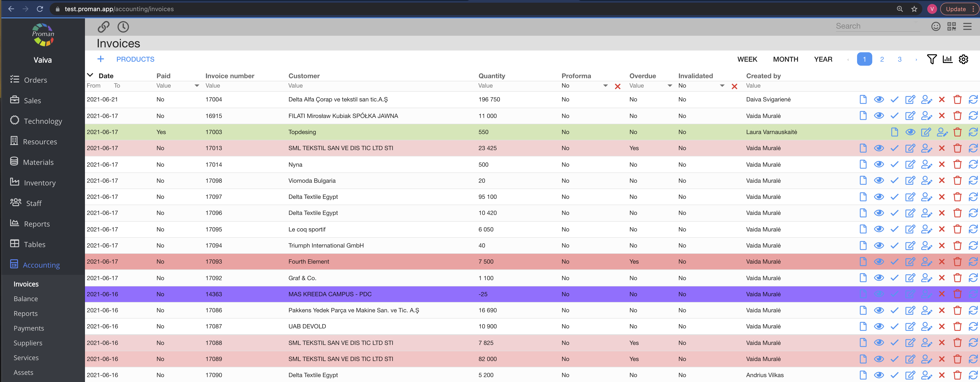Click the PRODUCTS link
The height and width of the screenshot is (382, 980).
point(135,59)
